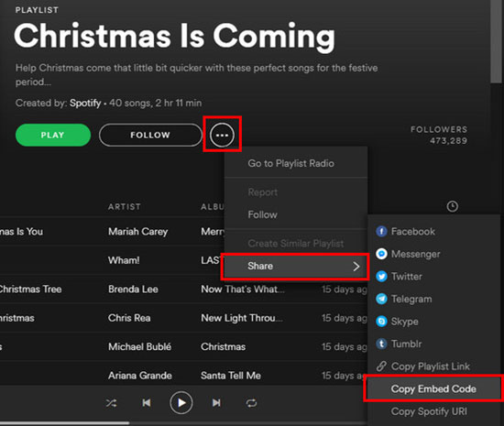
Task: Expand the Share submenu
Action: (x=295, y=267)
